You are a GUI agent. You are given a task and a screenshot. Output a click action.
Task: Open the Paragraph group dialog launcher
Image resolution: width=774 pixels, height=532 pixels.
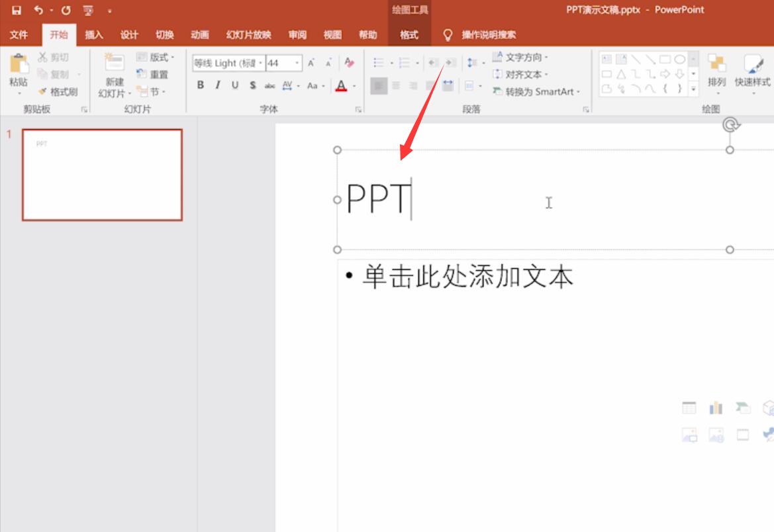[x=586, y=110]
